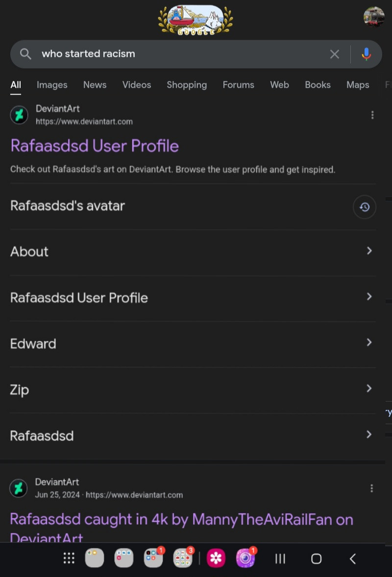Expand the Edward sitelink row
This screenshot has height=577, width=392.
[x=193, y=344]
